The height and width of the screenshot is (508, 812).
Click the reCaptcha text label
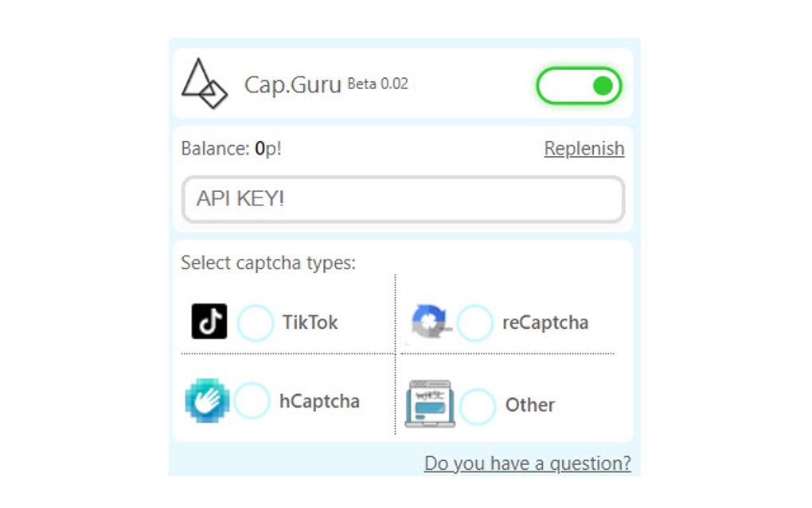(545, 322)
